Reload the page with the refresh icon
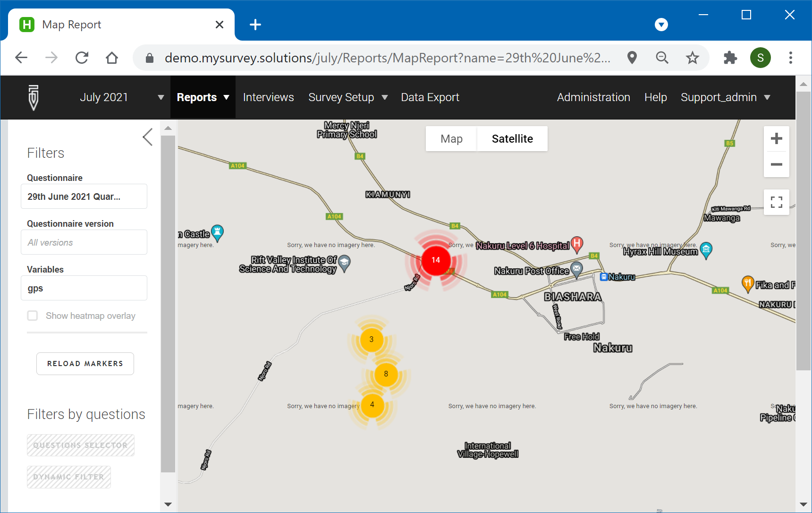Viewport: 812px width, 513px height. [82, 57]
